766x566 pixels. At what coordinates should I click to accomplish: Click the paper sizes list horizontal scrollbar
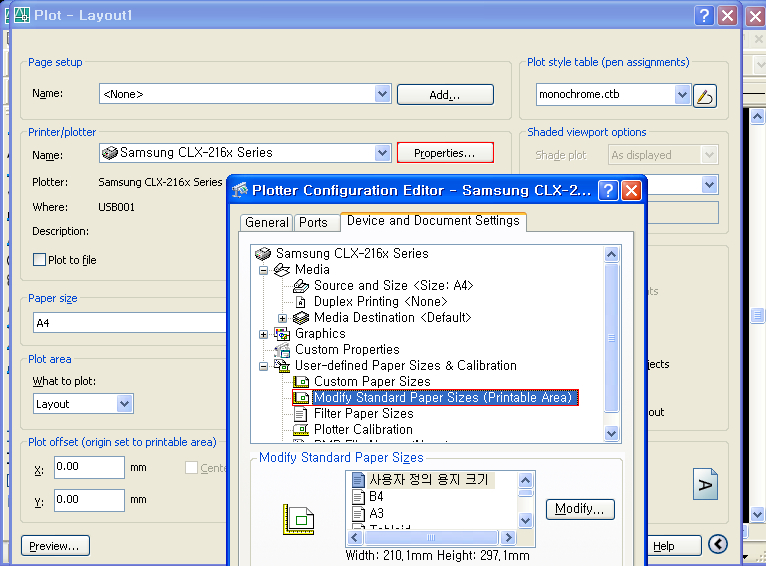click(x=431, y=538)
